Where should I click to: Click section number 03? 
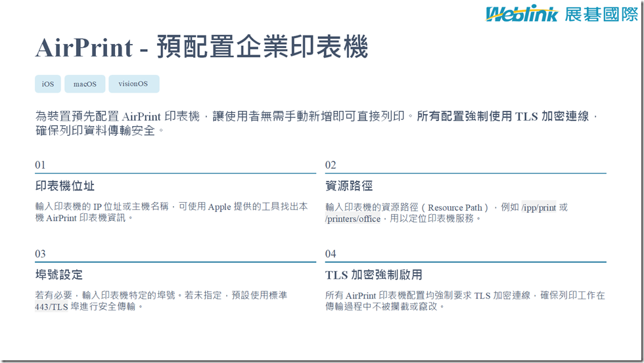coord(40,253)
